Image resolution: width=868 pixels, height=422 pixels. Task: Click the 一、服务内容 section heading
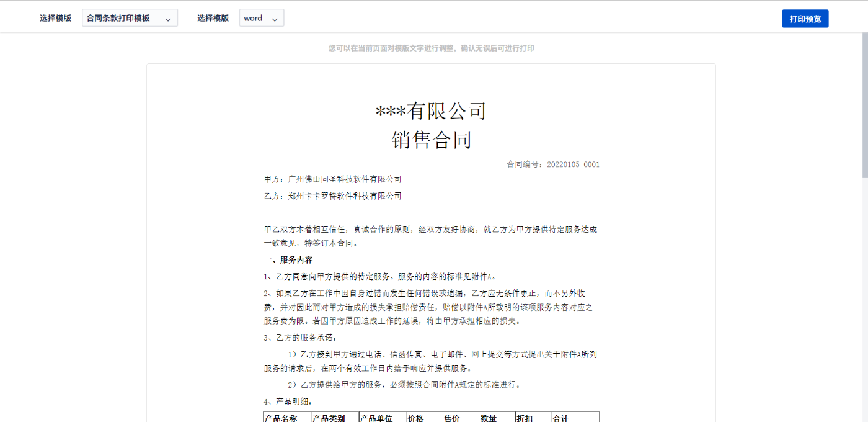(288, 260)
